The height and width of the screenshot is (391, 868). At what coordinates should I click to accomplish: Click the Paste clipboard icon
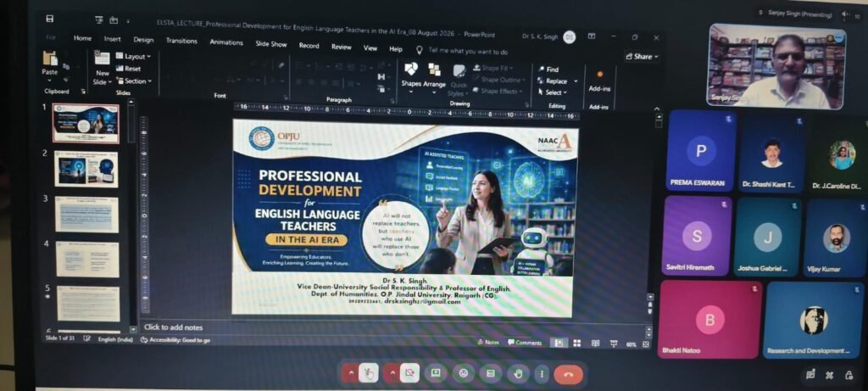50,59
